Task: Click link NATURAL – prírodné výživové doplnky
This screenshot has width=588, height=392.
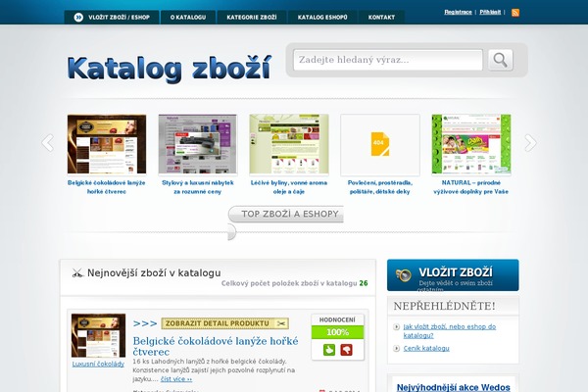Action: click(471, 187)
